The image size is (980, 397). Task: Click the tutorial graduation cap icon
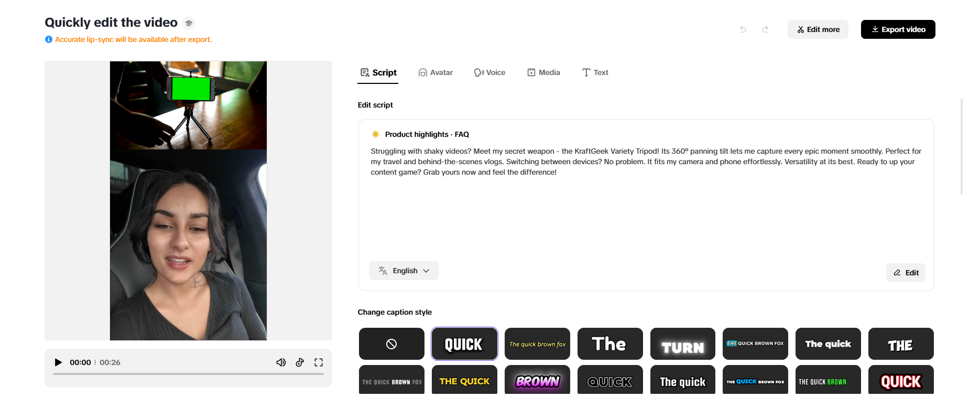(x=189, y=23)
